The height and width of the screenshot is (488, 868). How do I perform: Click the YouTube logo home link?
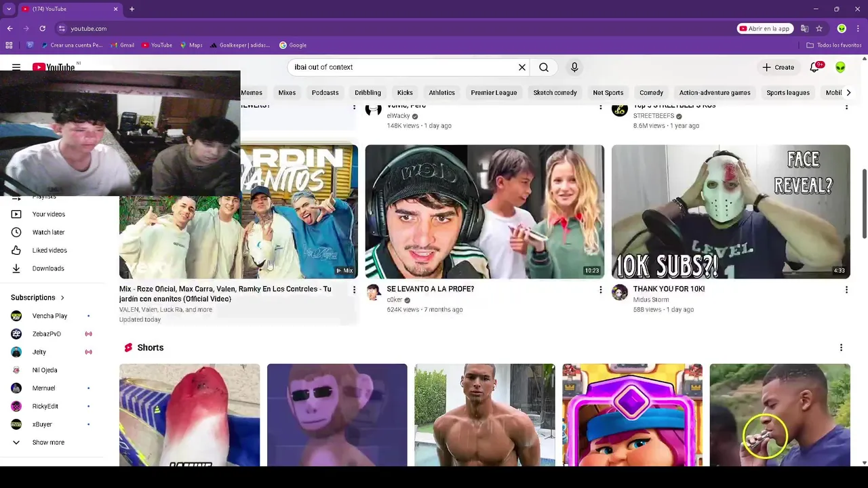54,67
